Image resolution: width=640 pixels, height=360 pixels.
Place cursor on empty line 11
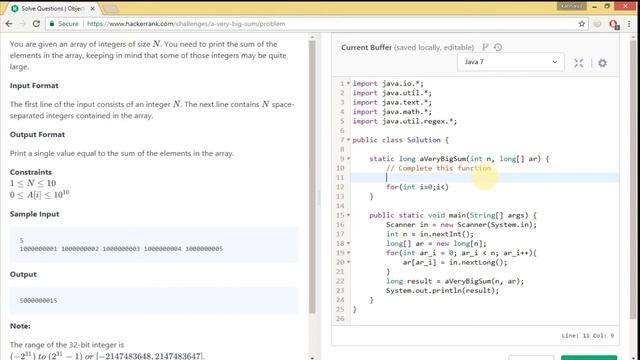pos(484,177)
